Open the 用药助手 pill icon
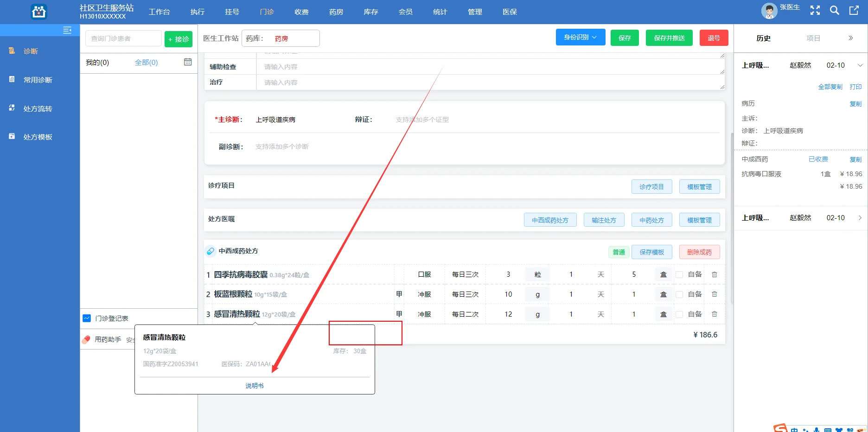The height and width of the screenshot is (432, 868). pos(86,339)
